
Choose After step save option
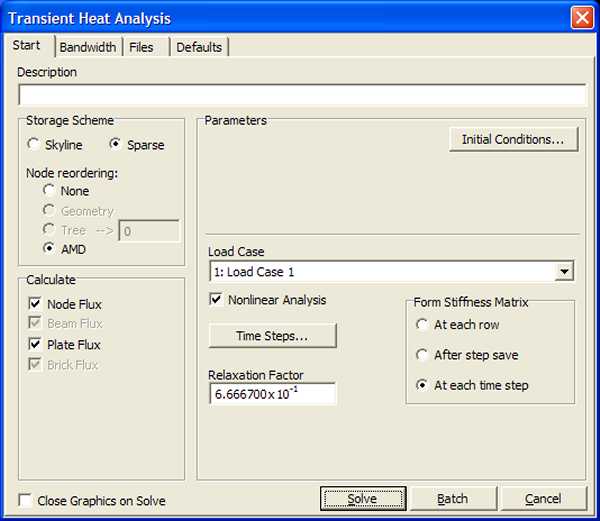[422, 355]
